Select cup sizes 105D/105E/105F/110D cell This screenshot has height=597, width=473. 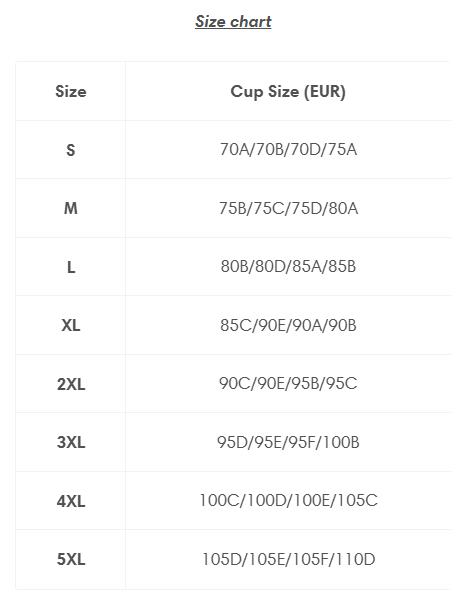click(288, 559)
